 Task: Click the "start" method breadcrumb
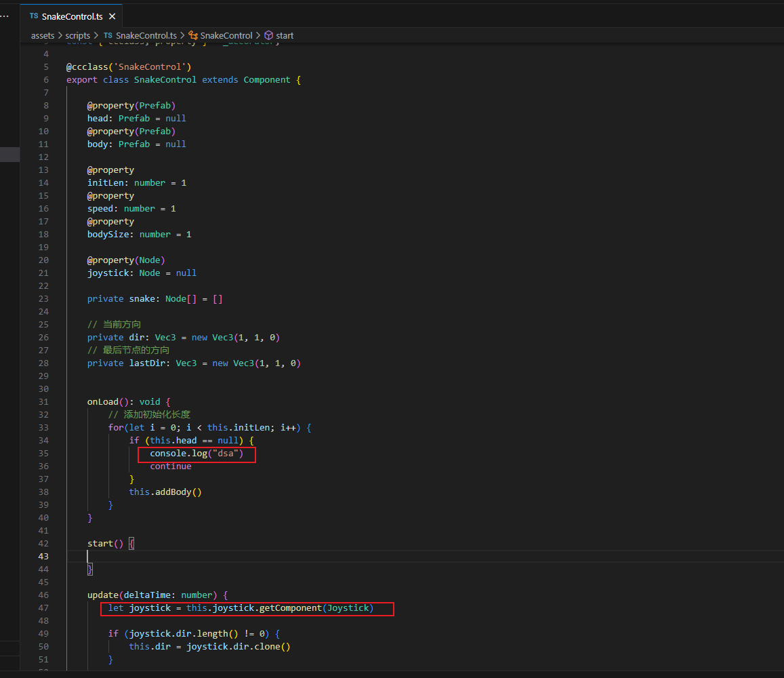point(285,35)
